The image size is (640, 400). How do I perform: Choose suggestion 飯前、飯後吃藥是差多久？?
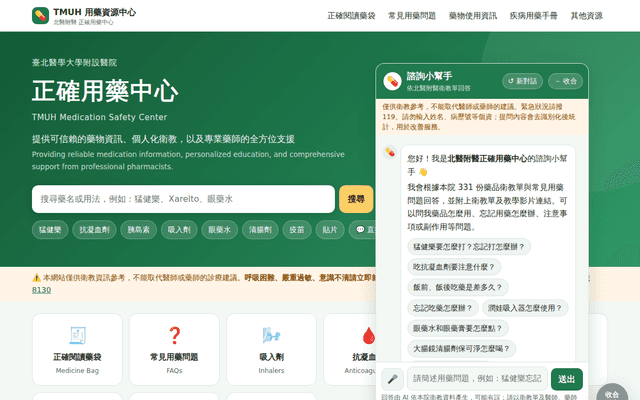point(458,288)
